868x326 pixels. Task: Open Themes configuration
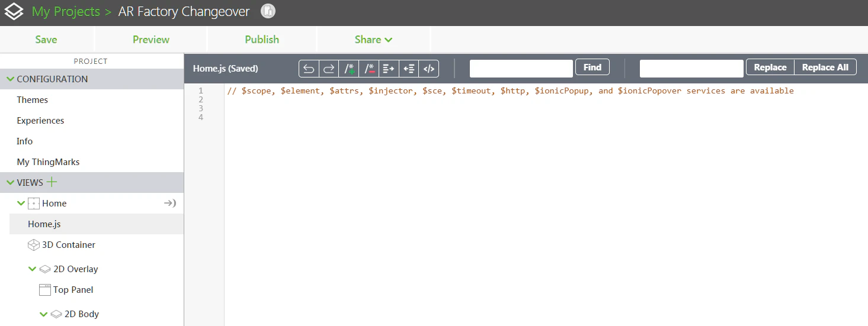tap(33, 100)
